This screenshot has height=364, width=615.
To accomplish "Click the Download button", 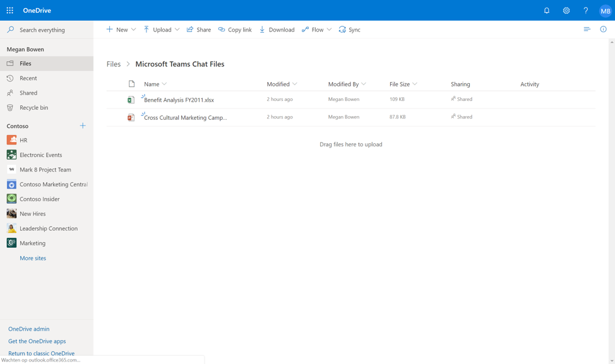I will coord(277,30).
